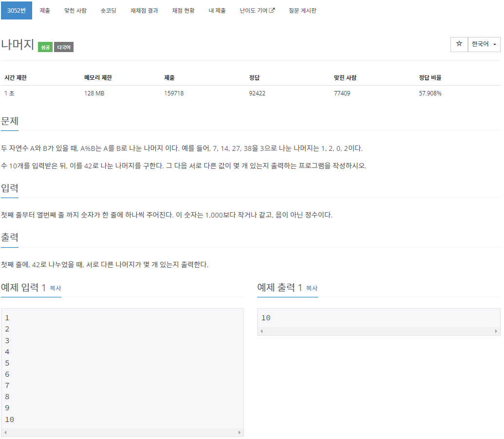Click the green 성공 badge
The width and height of the screenshot is (504, 439).
tap(45, 47)
